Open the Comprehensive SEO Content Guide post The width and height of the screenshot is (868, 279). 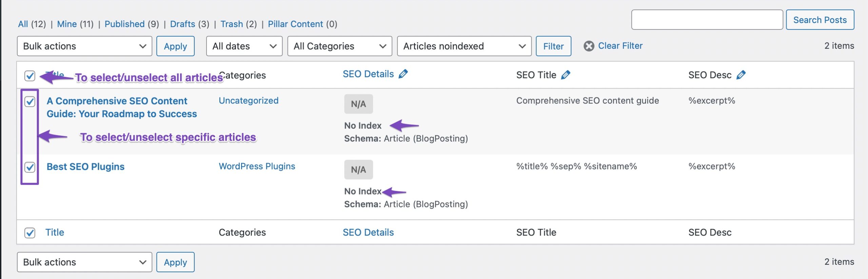click(122, 107)
